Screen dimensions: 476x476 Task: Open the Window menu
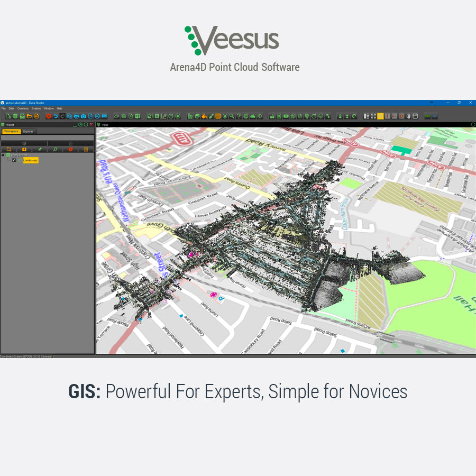[x=49, y=108]
